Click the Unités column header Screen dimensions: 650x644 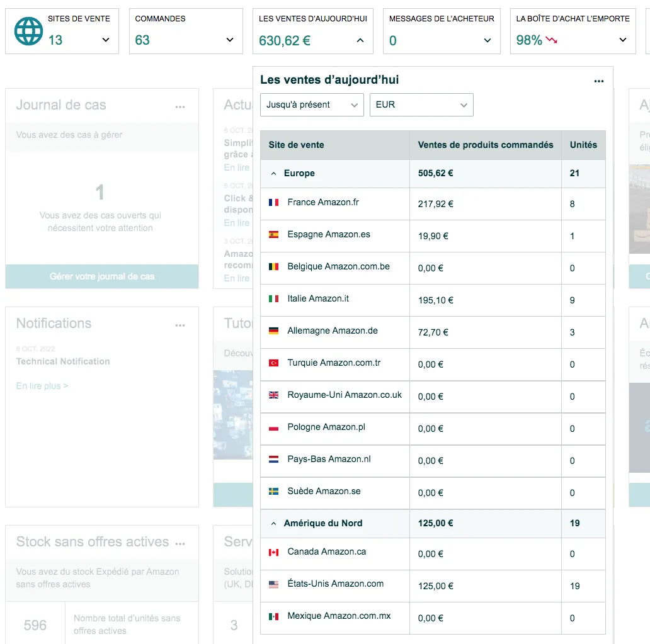tap(583, 145)
